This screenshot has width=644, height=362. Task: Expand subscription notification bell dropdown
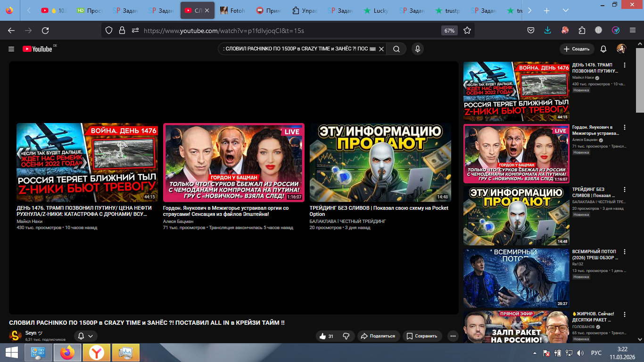(85, 336)
